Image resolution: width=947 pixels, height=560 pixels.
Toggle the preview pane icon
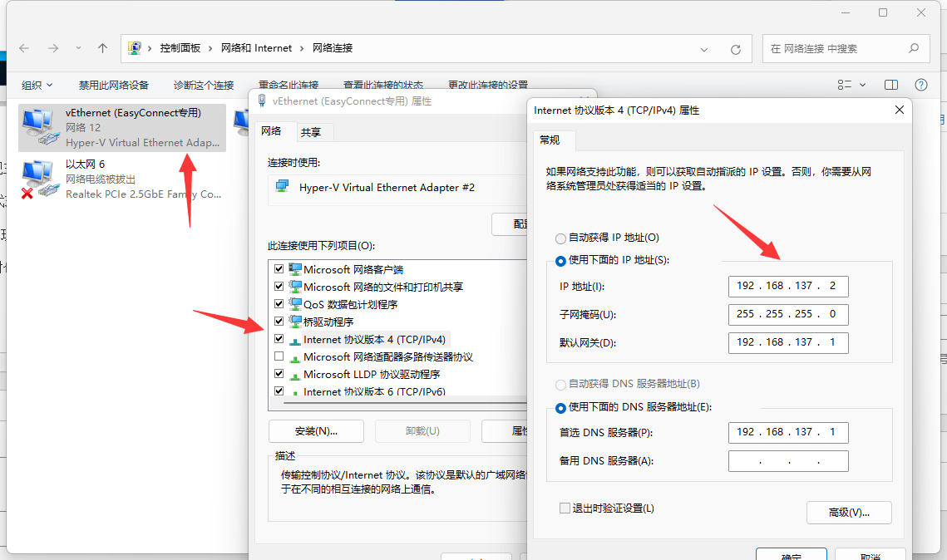coord(891,85)
